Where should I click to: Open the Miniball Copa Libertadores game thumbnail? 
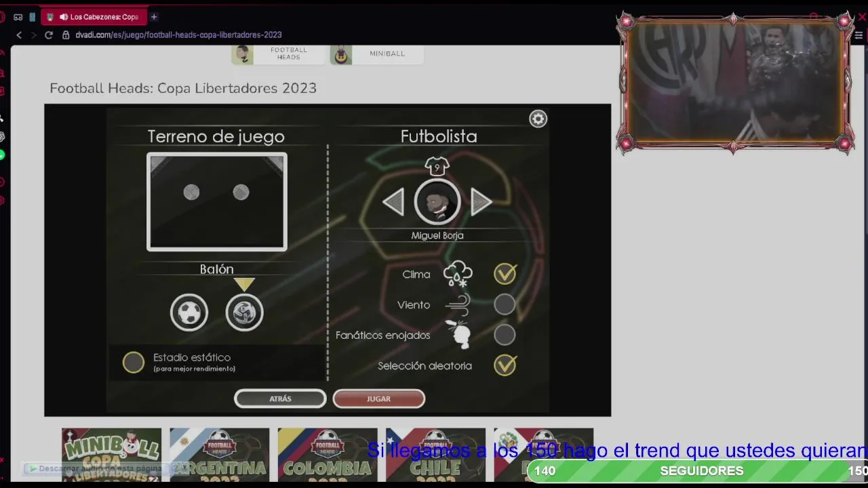tap(111, 455)
